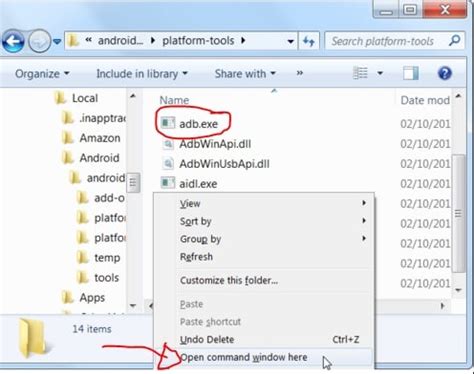474x374 pixels.
Task: Open the address bar history dropdown
Action: tap(290, 41)
